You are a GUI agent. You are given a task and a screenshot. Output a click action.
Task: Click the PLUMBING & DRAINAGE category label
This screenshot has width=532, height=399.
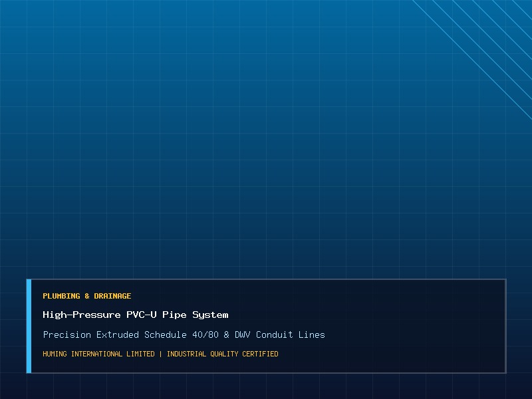(x=87, y=296)
